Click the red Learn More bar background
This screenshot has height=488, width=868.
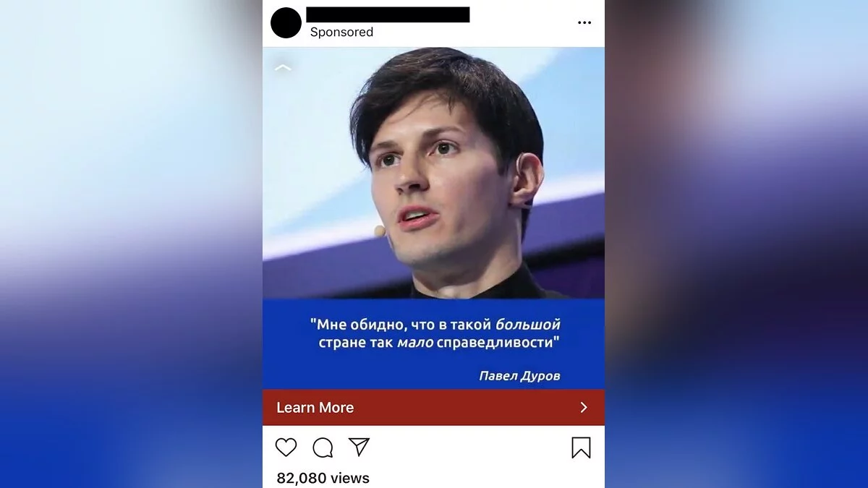433,408
